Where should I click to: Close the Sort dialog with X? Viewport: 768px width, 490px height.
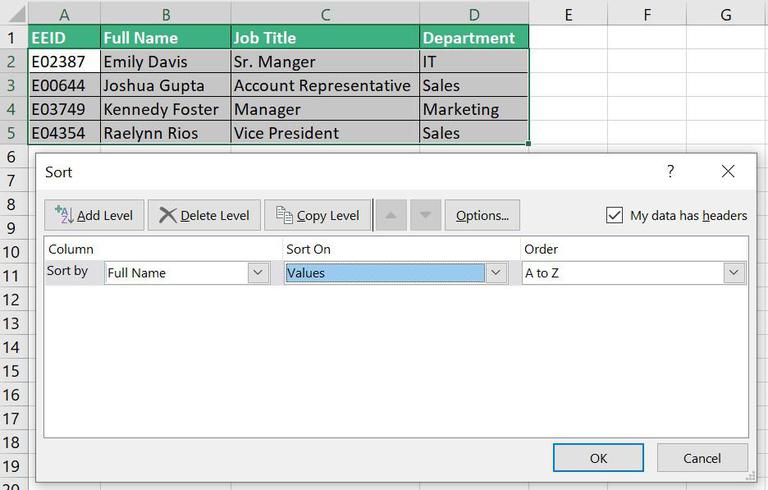(728, 171)
